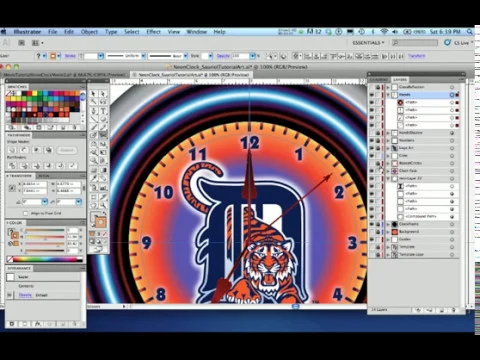Open the File menu
This screenshot has width=480, height=360.
pyautogui.click(x=53, y=32)
